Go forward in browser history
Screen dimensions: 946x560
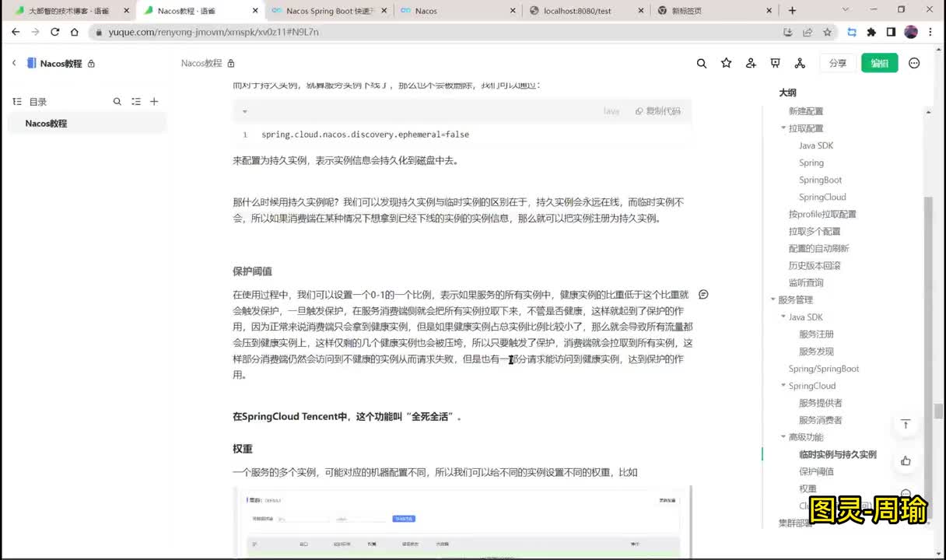tap(35, 32)
